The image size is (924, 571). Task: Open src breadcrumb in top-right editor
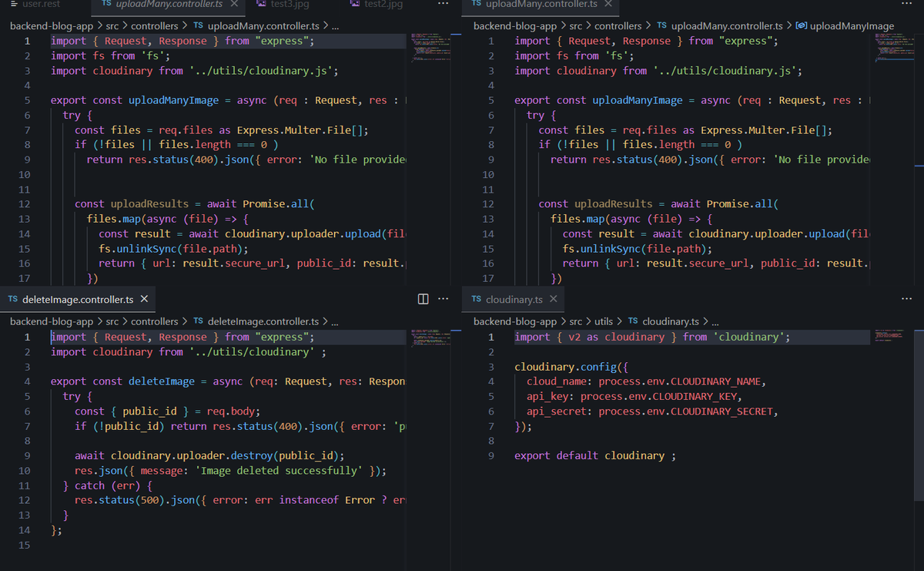[575, 26]
